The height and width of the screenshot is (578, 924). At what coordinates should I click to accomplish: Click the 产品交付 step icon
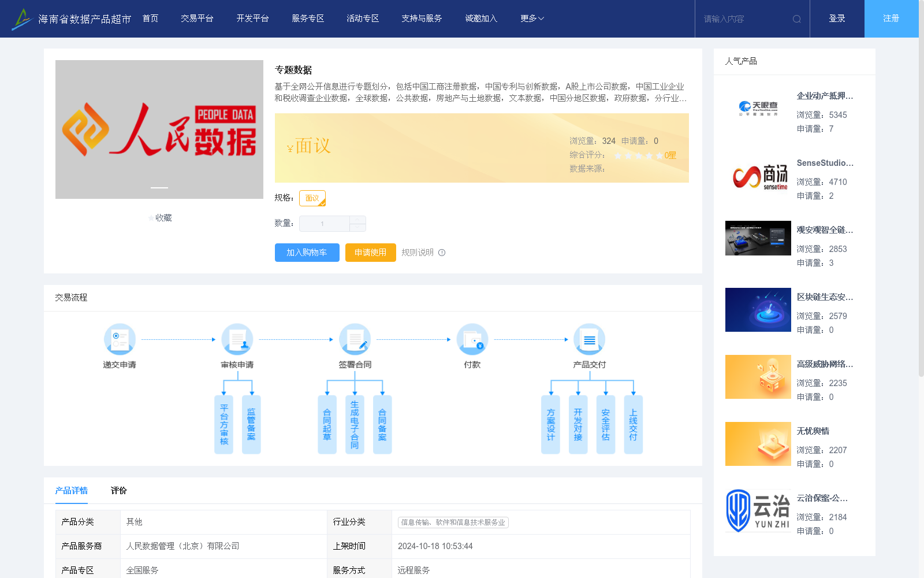pos(590,339)
